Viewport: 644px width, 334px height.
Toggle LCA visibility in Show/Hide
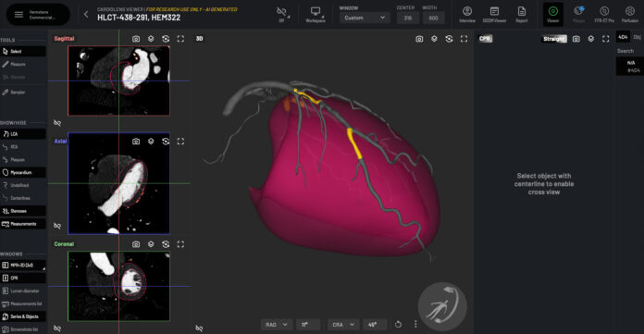[23, 134]
